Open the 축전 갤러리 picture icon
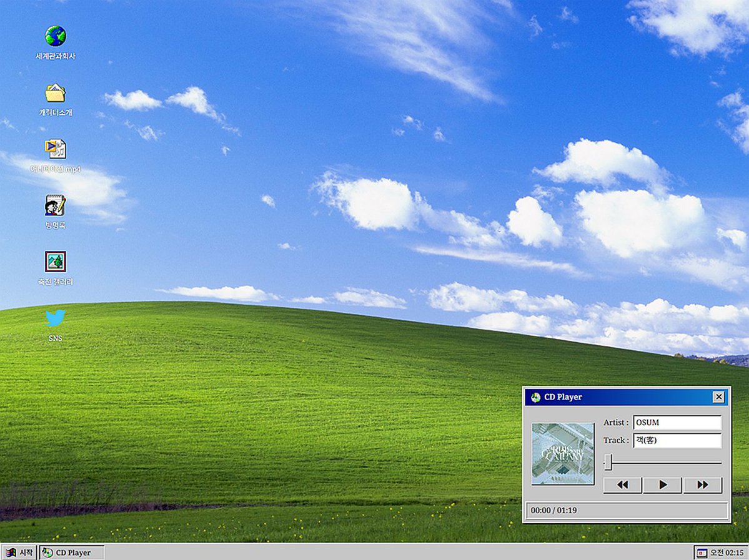 56,262
